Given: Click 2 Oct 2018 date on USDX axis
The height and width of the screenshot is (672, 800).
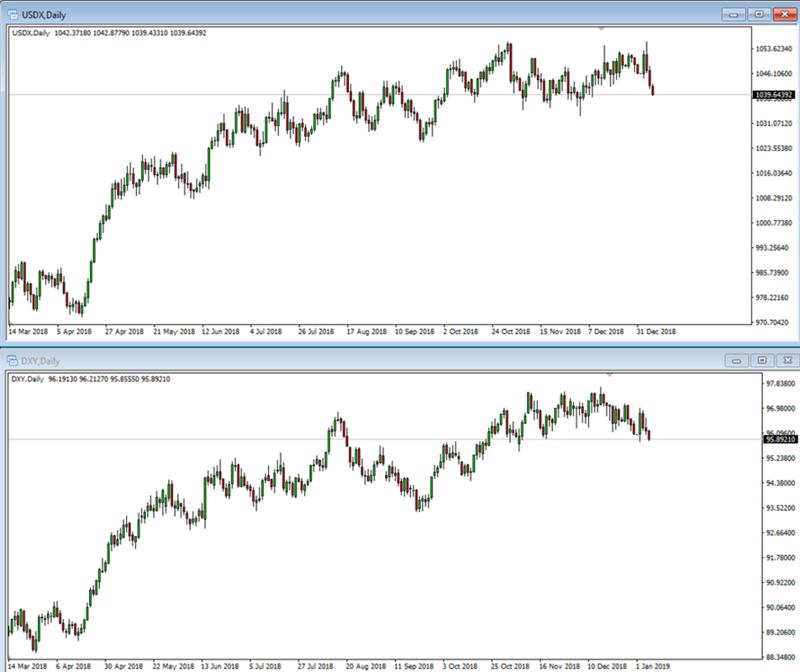Looking at the screenshot, I should [x=461, y=332].
